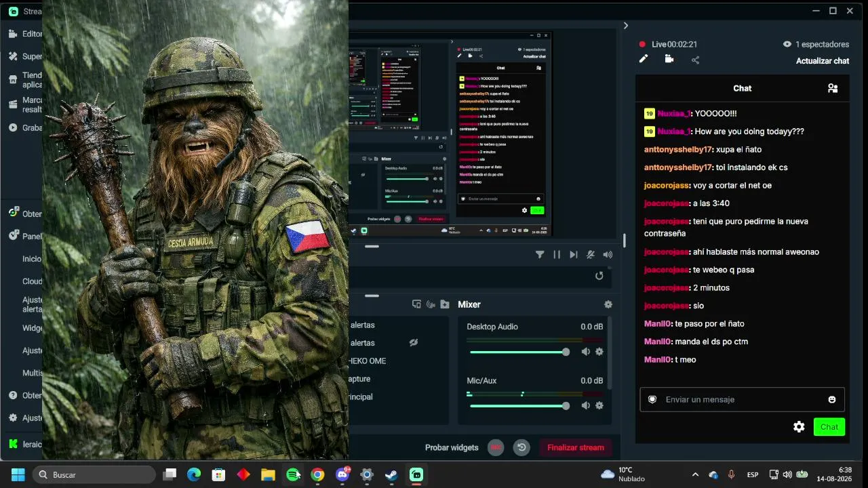Click the camera icon below Live timer
The image size is (868, 488).
click(669, 59)
